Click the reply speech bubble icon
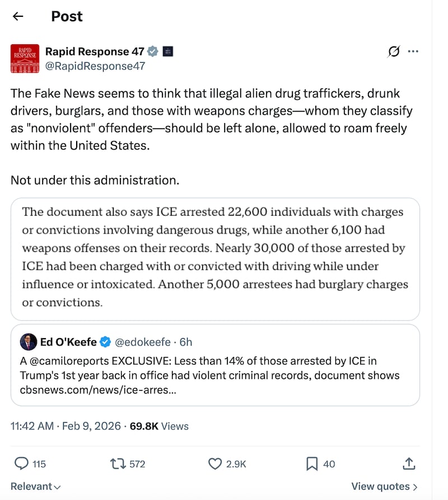448x500 pixels. coord(21,464)
